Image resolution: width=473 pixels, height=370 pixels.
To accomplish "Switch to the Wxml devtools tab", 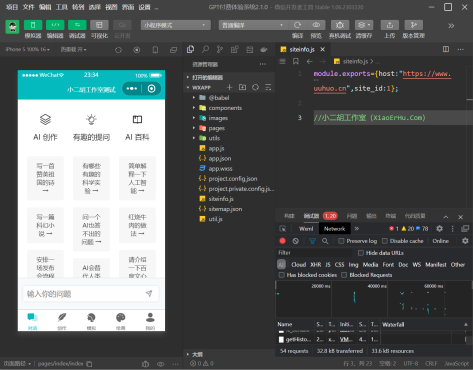I will (x=306, y=229).
